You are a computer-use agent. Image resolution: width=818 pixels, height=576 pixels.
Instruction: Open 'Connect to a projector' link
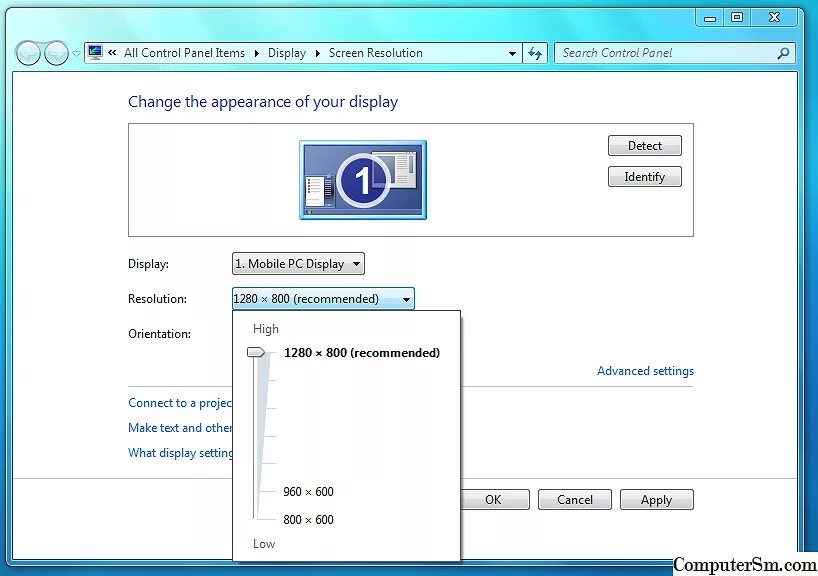(180, 403)
